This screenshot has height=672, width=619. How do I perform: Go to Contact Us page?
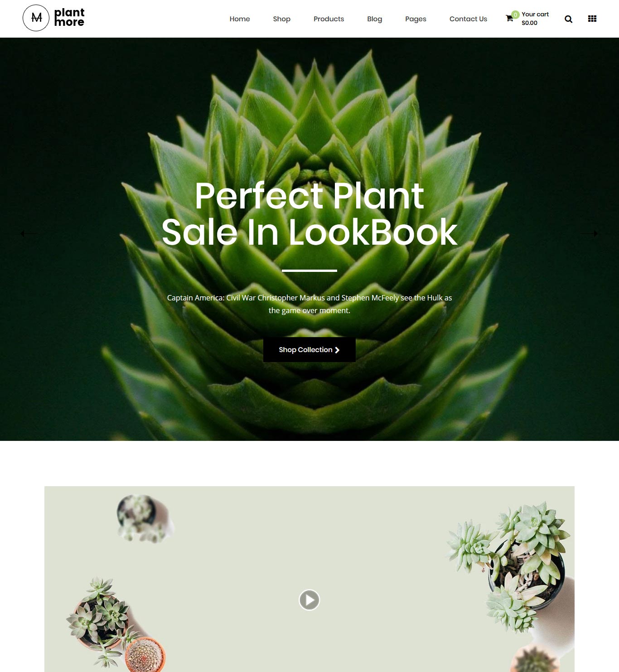pos(468,19)
